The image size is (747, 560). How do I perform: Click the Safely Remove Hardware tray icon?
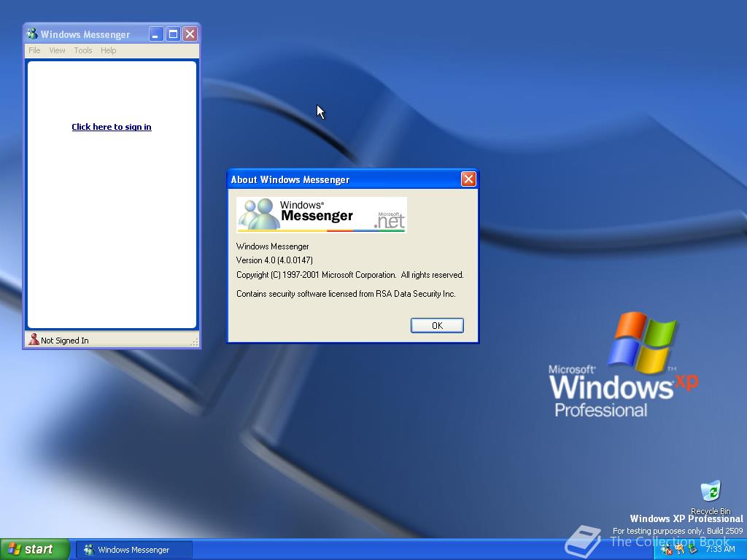693,550
